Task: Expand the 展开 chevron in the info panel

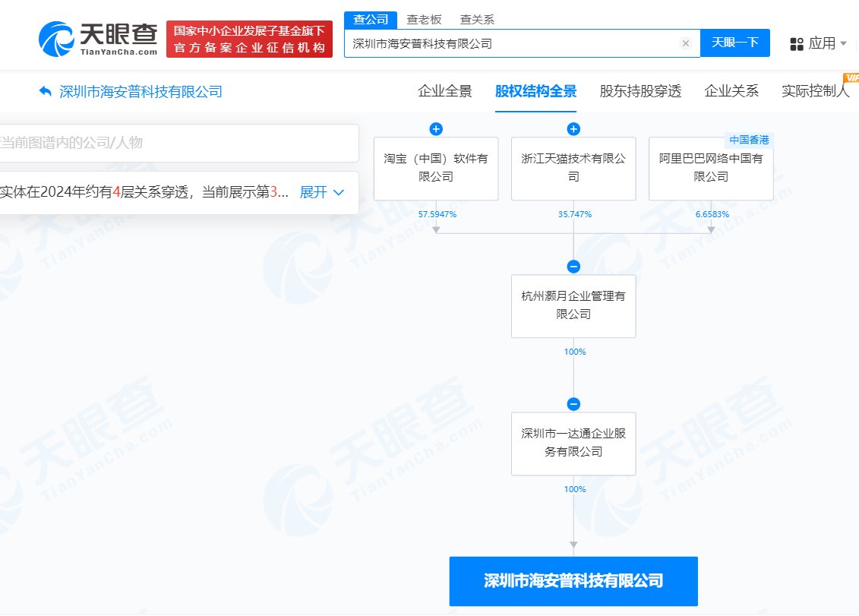Action: [339, 192]
